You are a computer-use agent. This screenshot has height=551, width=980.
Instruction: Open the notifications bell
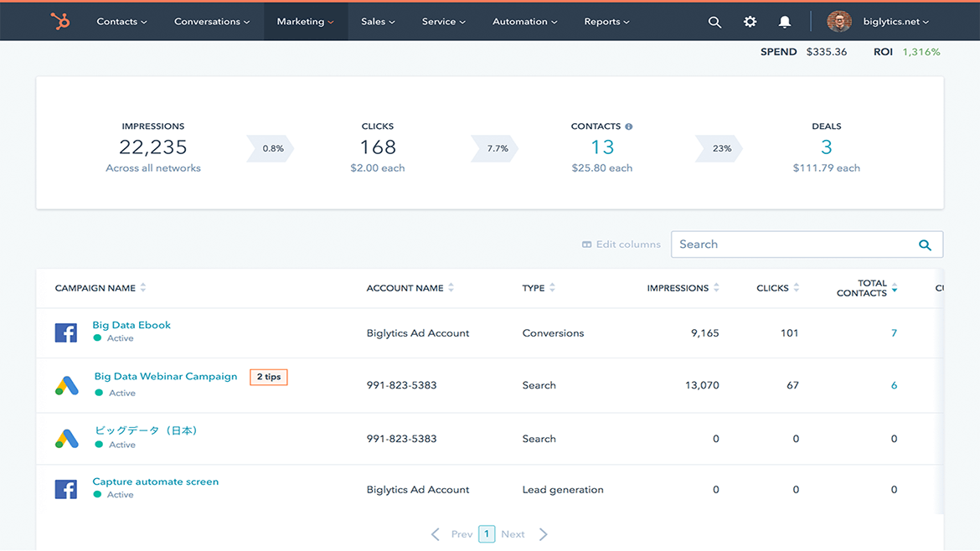(x=784, y=23)
